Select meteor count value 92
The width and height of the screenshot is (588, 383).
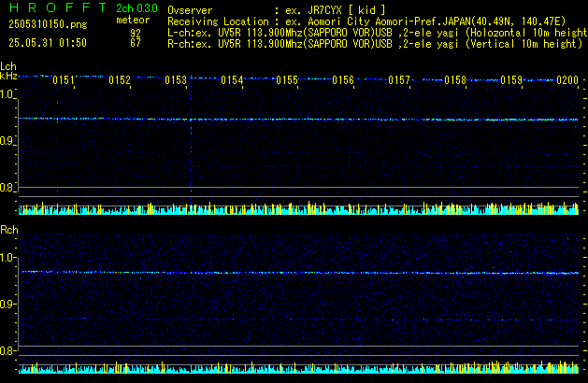(136, 33)
